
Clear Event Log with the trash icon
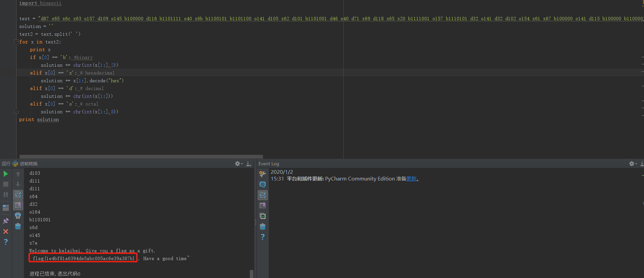[263, 226]
